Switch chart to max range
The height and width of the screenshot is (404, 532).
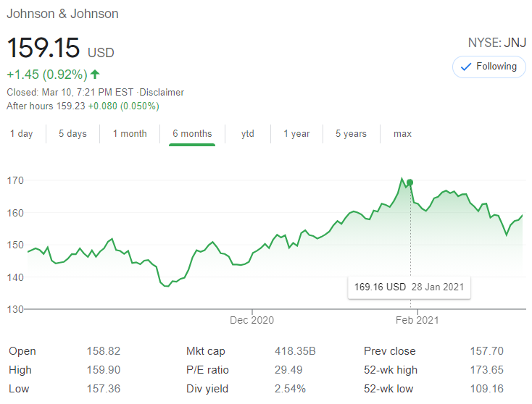click(x=402, y=133)
